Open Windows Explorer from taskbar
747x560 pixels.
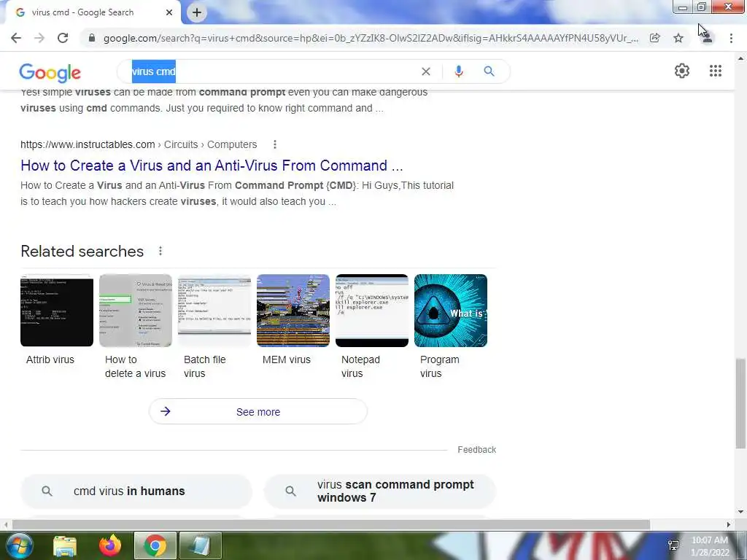[65, 546]
